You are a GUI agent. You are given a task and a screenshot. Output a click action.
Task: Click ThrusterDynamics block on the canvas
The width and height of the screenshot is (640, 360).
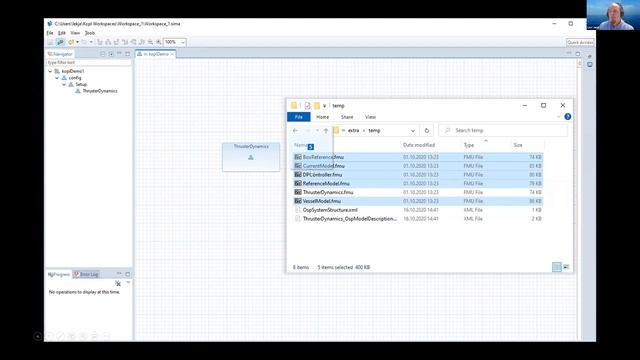[251, 157]
